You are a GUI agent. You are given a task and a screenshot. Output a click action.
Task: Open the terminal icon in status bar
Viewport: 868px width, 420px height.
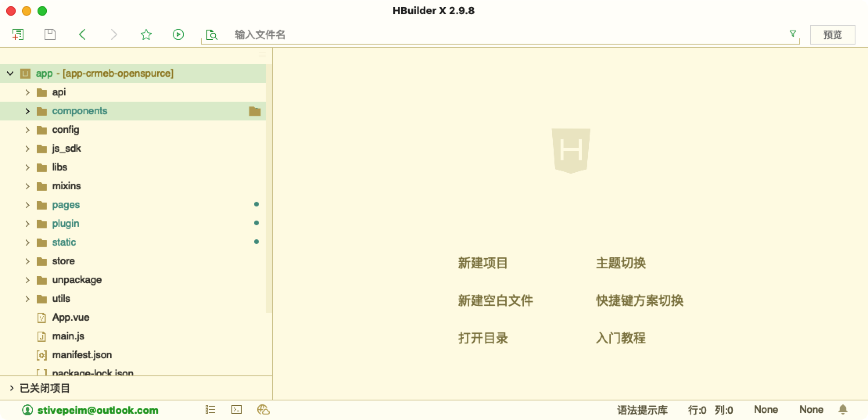tap(237, 409)
